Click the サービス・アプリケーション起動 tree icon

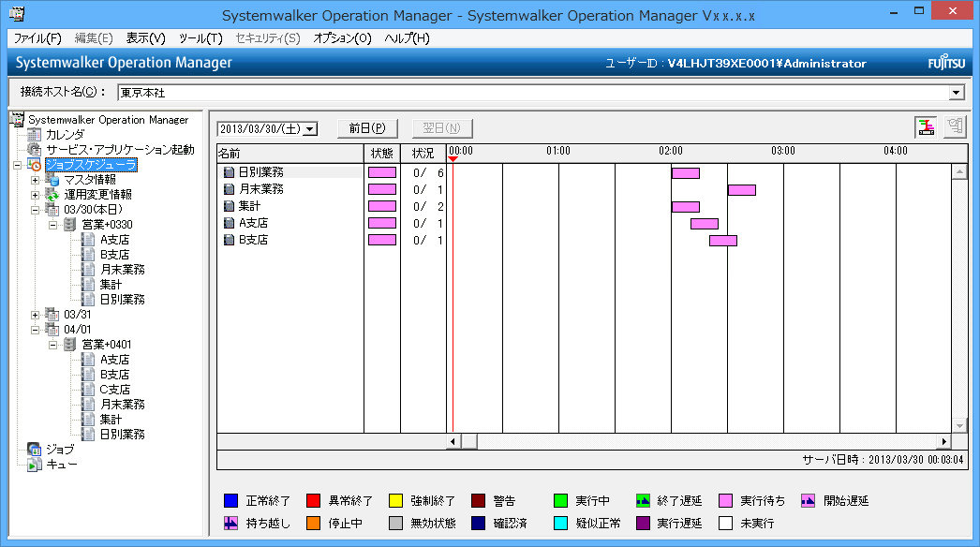click(x=36, y=150)
